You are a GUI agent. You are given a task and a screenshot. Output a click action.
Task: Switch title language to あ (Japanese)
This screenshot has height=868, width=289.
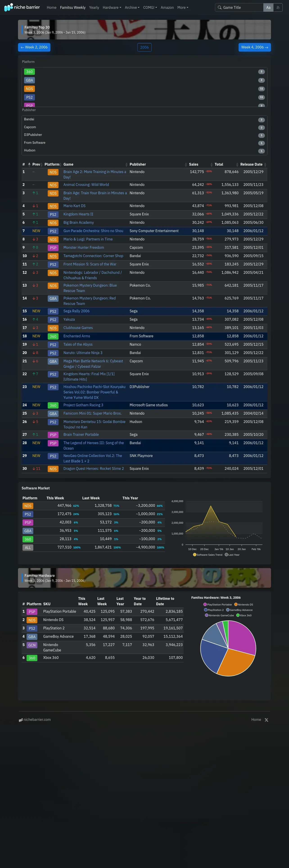tap(278, 7)
